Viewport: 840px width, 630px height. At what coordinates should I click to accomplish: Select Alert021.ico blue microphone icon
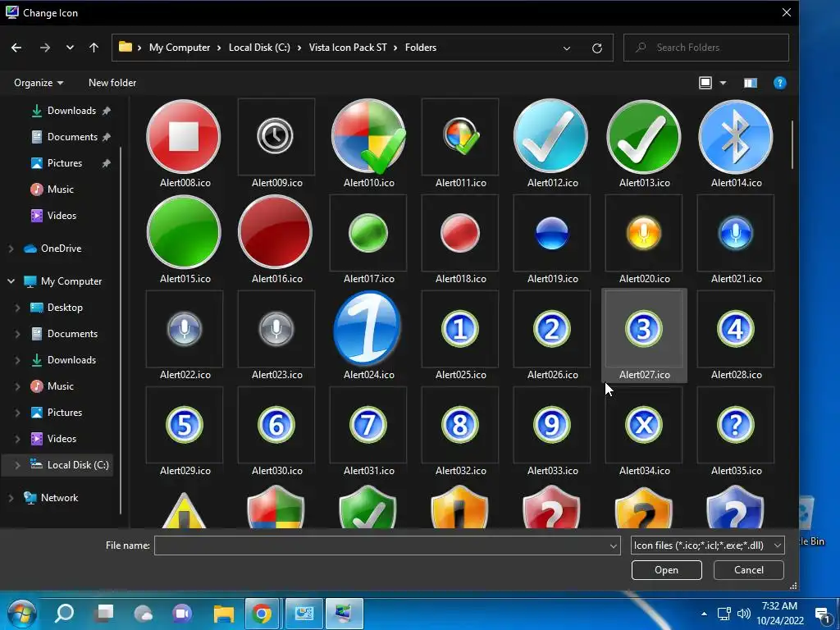click(x=736, y=232)
